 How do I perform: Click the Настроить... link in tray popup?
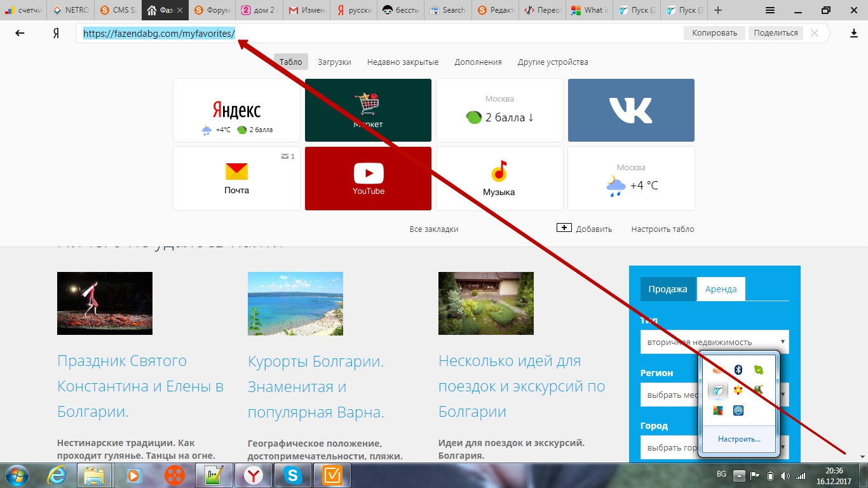pyautogui.click(x=738, y=439)
